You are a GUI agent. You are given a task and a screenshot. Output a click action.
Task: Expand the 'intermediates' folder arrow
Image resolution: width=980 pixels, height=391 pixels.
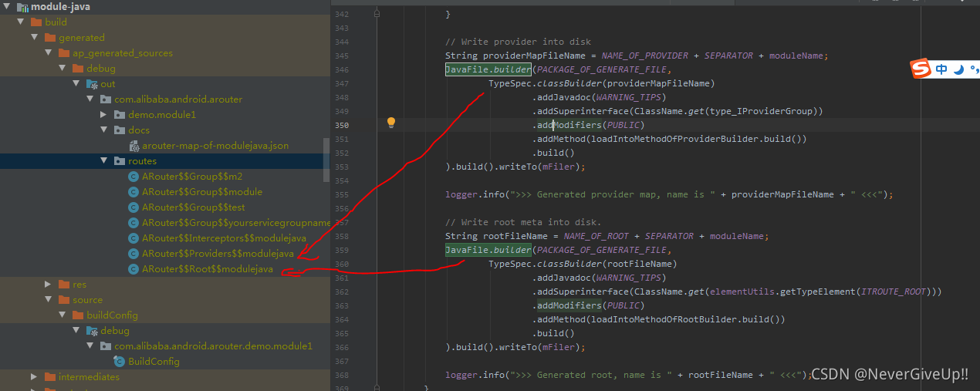point(34,377)
